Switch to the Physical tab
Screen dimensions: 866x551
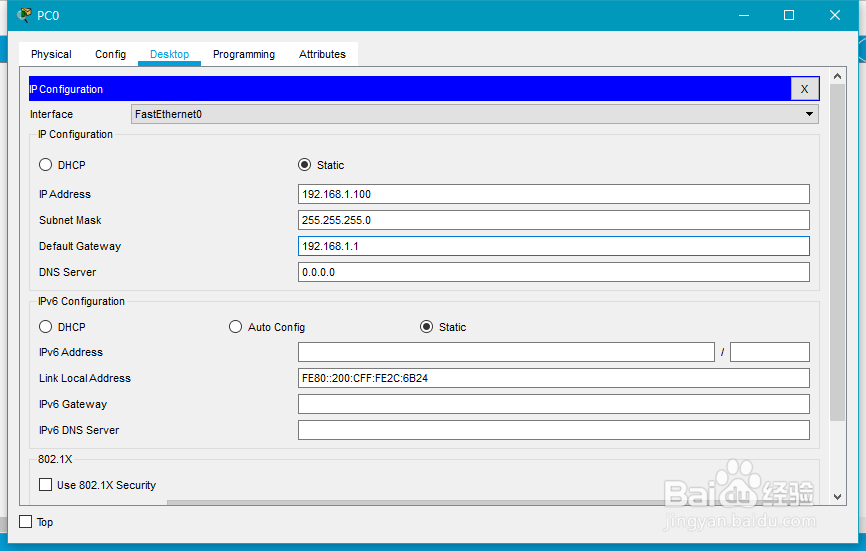tap(51, 54)
